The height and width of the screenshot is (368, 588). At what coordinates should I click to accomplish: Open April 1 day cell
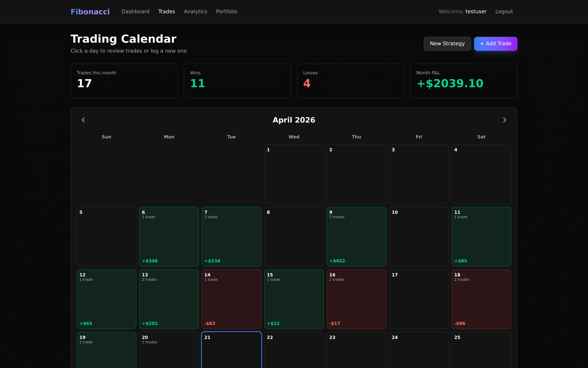tap(294, 174)
